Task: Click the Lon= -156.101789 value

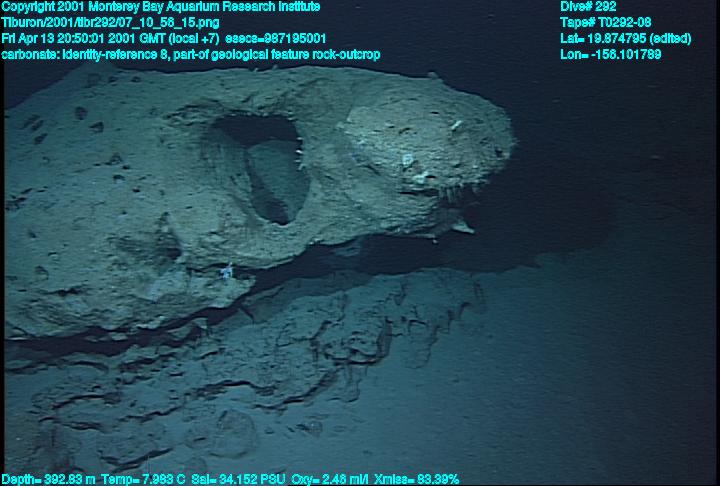Action: 611,55
